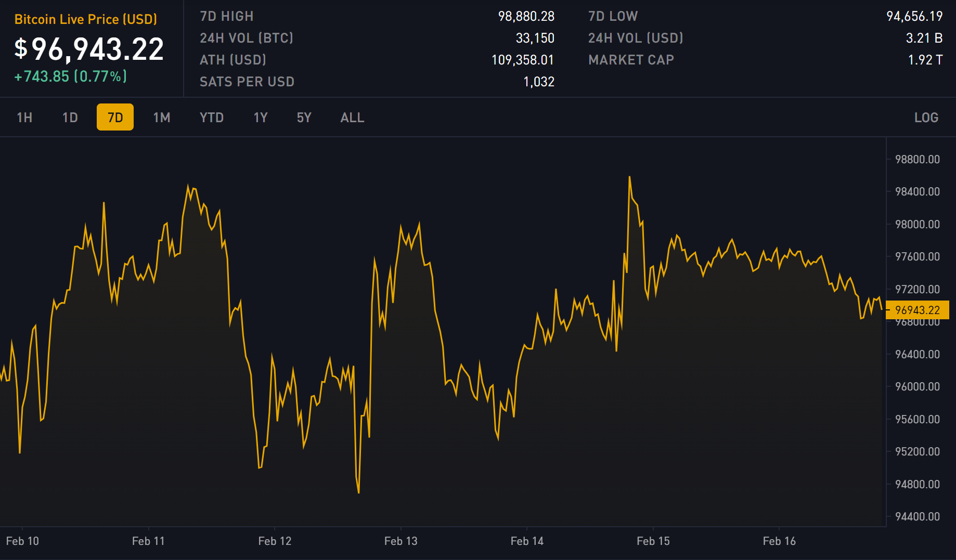
Task: Click the Bitcoin Live Price (USD) heading
Action: pyautogui.click(x=86, y=19)
